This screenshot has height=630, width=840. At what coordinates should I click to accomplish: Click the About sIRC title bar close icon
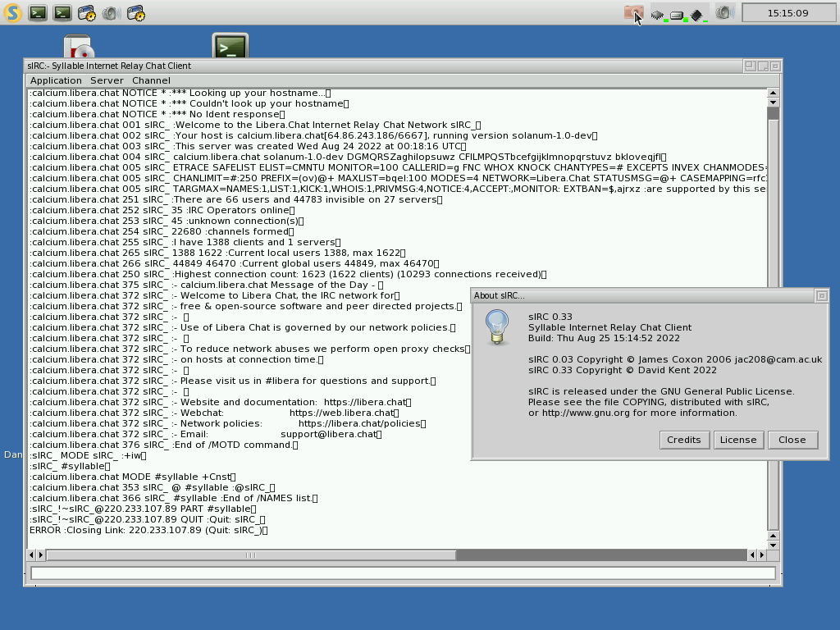(x=822, y=295)
